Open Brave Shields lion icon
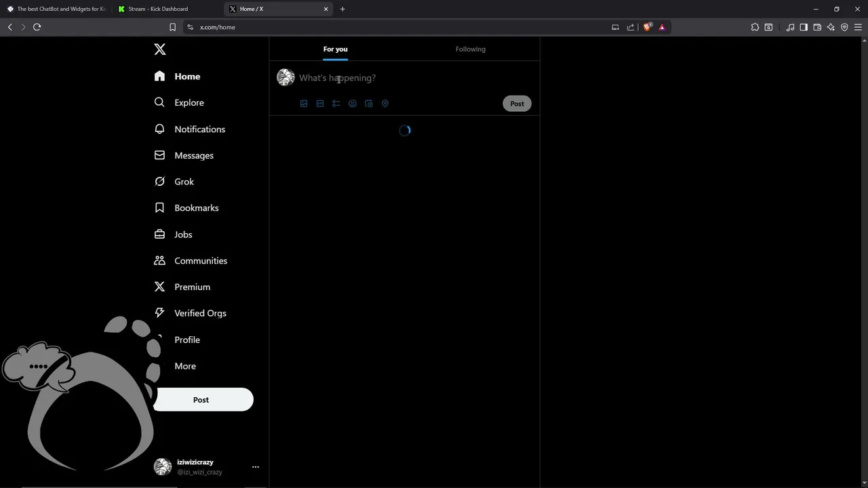 [x=648, y=27]
